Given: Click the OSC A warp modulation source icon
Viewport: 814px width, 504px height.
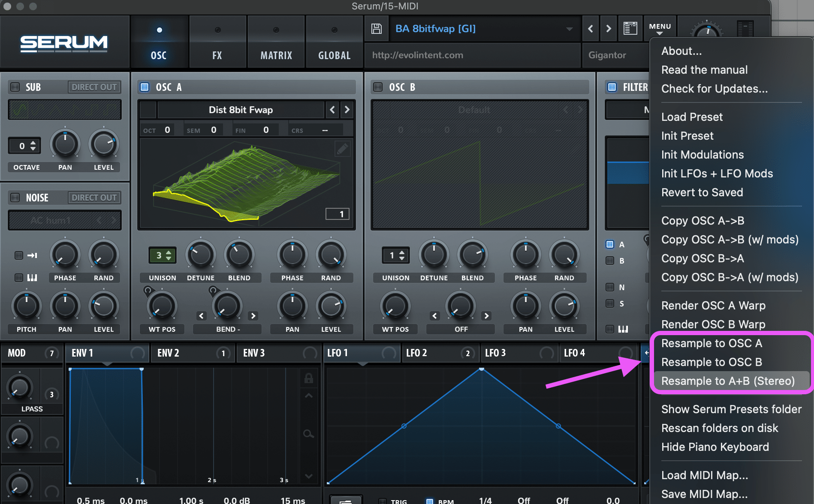Looking at the screenshot, I should (212, 291).
